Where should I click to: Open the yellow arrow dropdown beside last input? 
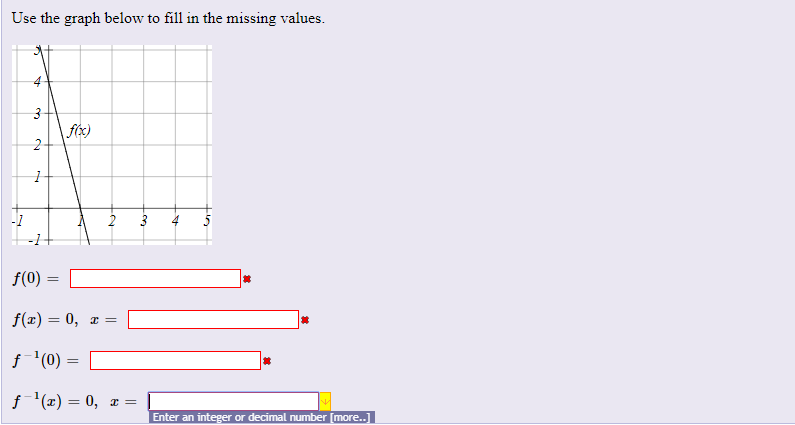[x=325, y=402]
